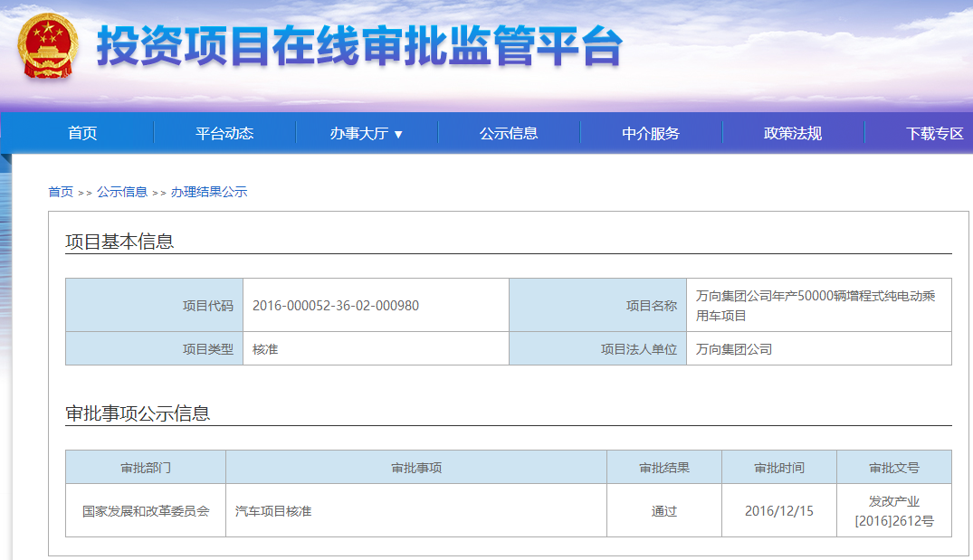Click the document number 发改产业[2016]2612号
973x560 pixels.
[894, 509]
